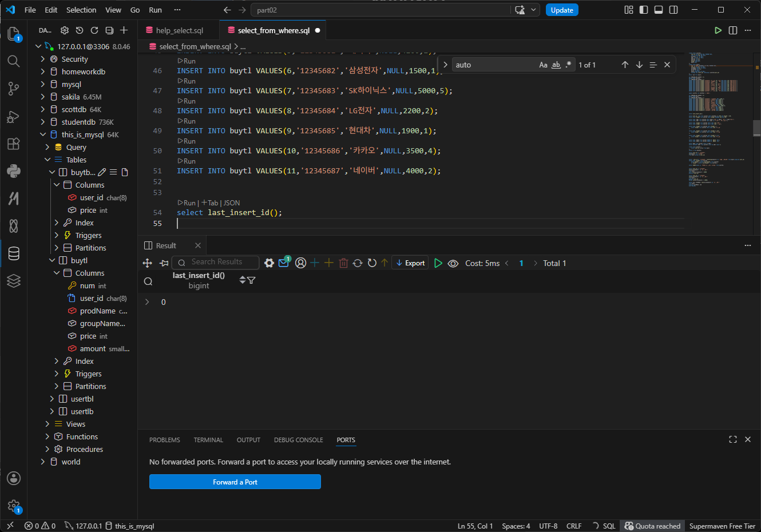Open the Manage gear in activity bar
761x532 pixels.
click(14, 506)
